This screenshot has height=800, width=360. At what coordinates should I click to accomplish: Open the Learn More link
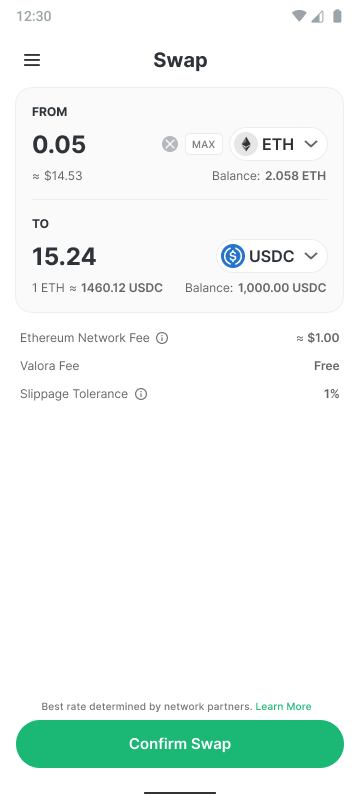(284, 707)
